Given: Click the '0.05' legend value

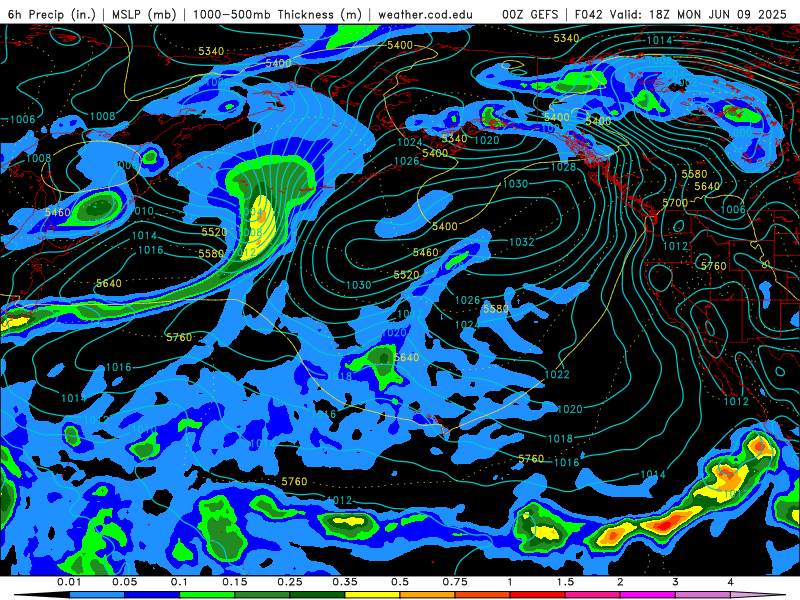Looking at the screenshot, I should [x=124, y=582].
